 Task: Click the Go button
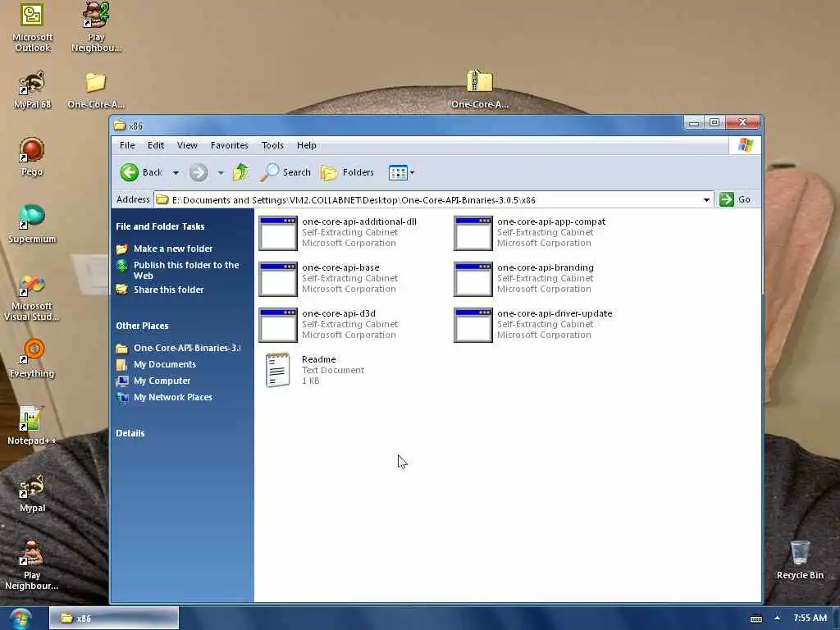(x=735, y=199)
